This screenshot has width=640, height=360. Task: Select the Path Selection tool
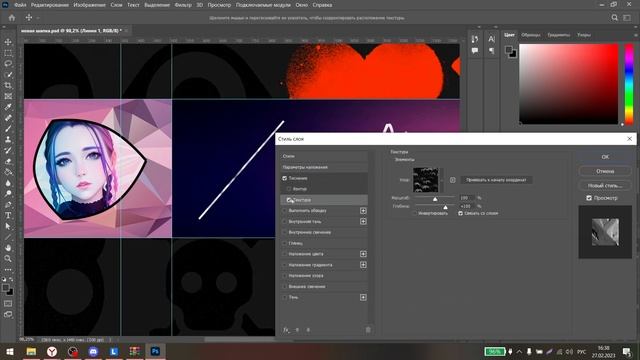click(x=8, y=226)
